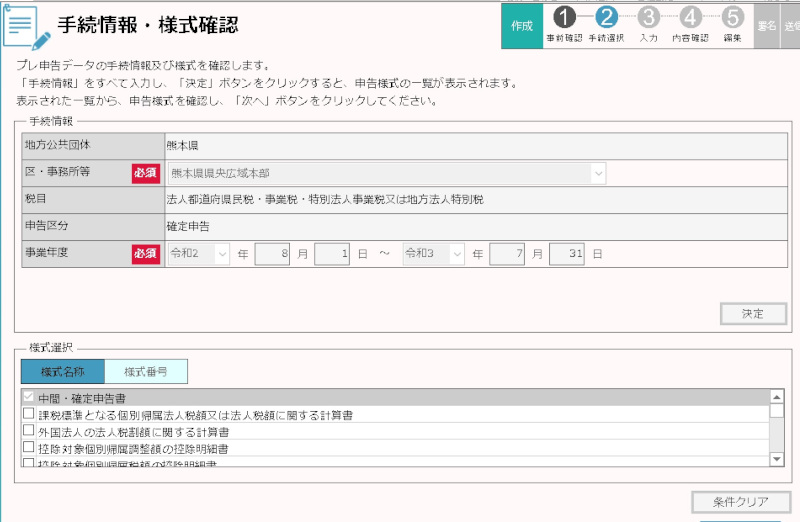
Task: Check 課税標準となる個別帰属法人税額 計算書 checkbox
Action: coord(29,413)
